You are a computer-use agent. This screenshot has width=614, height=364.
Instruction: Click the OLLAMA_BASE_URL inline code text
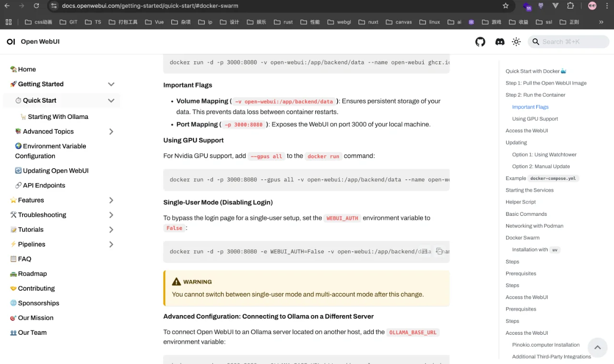click(413, 332)
